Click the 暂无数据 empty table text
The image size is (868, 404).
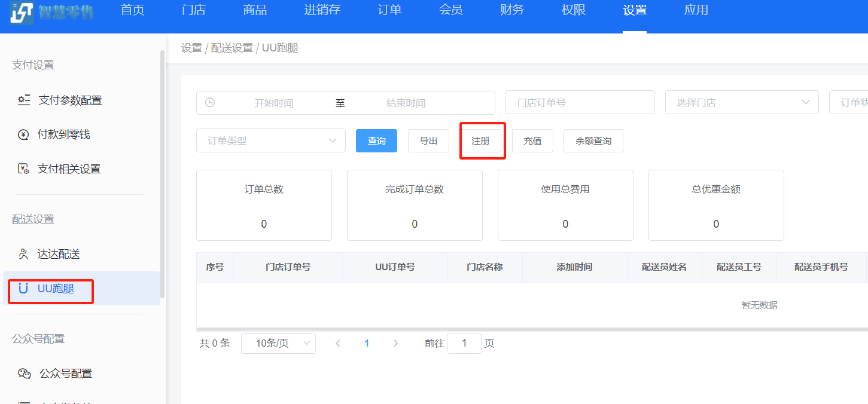(x=760, y=305)
